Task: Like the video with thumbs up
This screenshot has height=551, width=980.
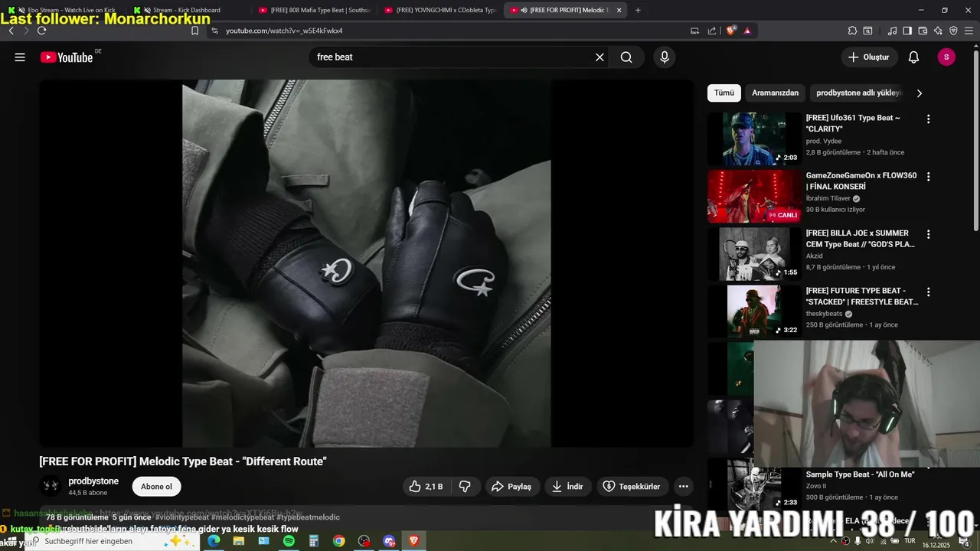Action: tap(427, 487)
